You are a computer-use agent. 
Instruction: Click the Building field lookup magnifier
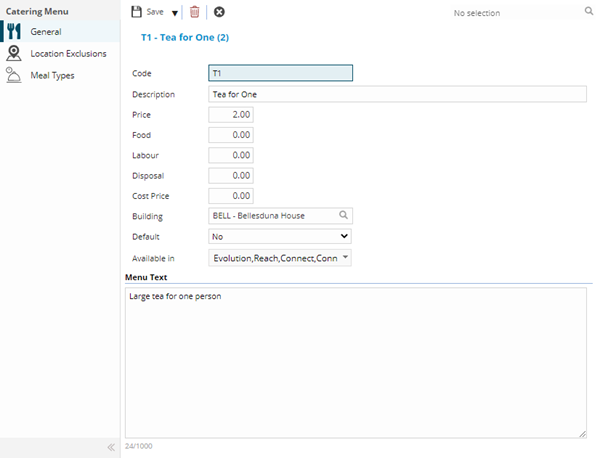coord(343,215)
